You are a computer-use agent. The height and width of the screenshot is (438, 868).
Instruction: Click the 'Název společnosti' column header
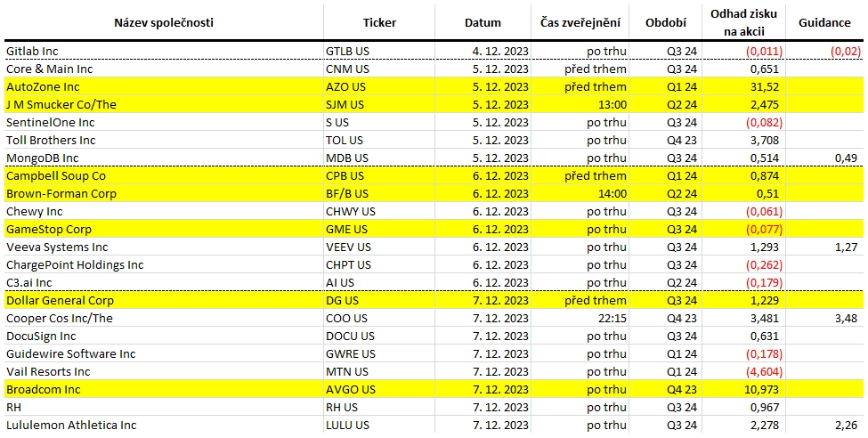[x=164, y=23]
